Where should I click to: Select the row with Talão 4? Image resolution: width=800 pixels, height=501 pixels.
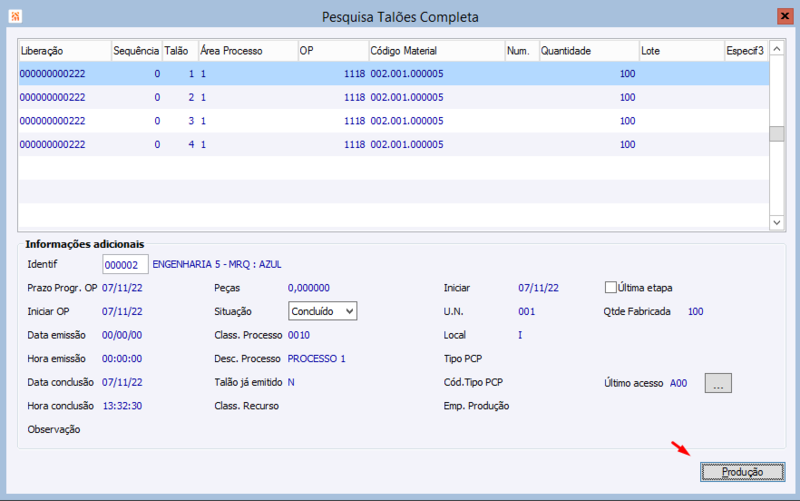(x=394, y=144)
